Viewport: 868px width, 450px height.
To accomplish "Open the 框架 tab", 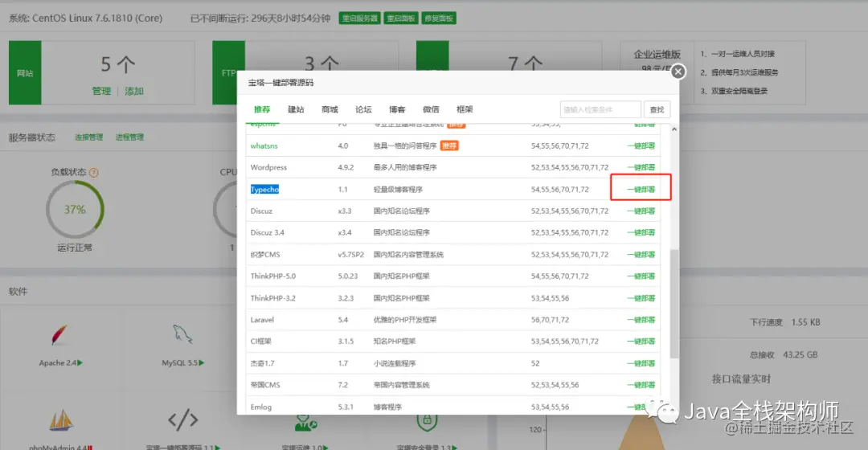I will click(465, 109).
